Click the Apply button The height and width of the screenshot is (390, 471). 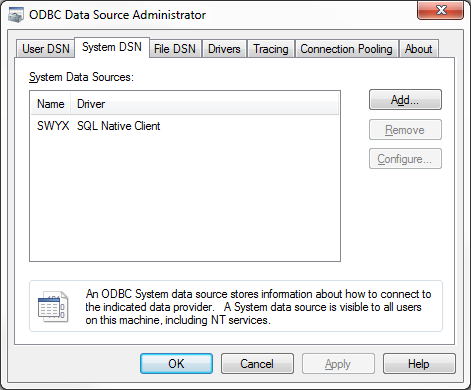pos(338,364)
